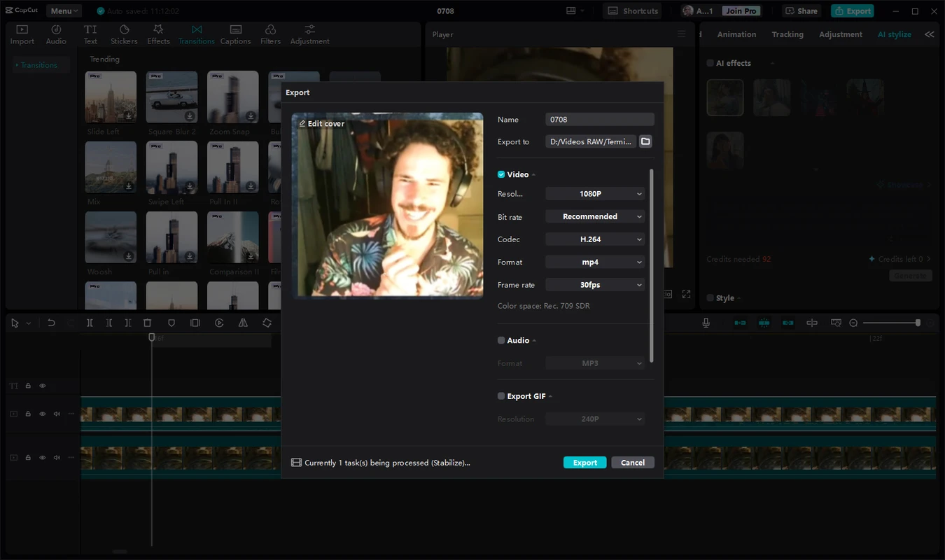Click the Record voiceover microphone icon
The height and width of the screenshot is (560, 945).
[706, 323]
